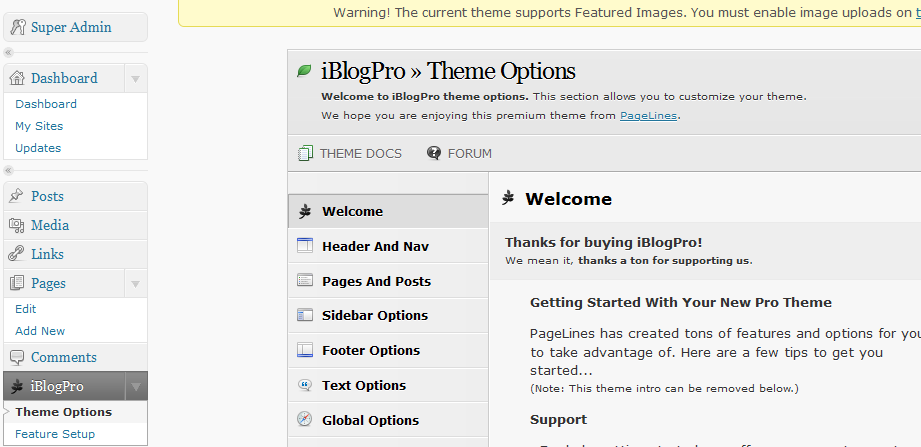Click the 'Support' heading text
This screenshot has width=921, height=447.
[x=558, y=419]
